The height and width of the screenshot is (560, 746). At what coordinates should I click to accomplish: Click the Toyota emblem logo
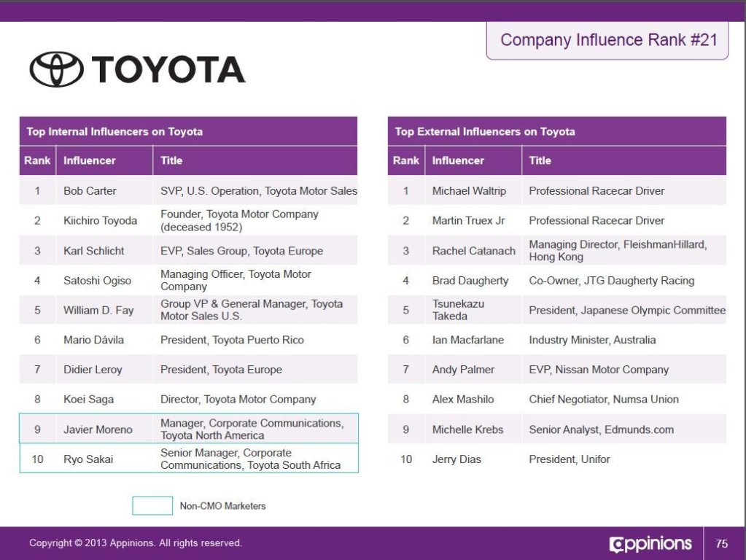[57, 69]
